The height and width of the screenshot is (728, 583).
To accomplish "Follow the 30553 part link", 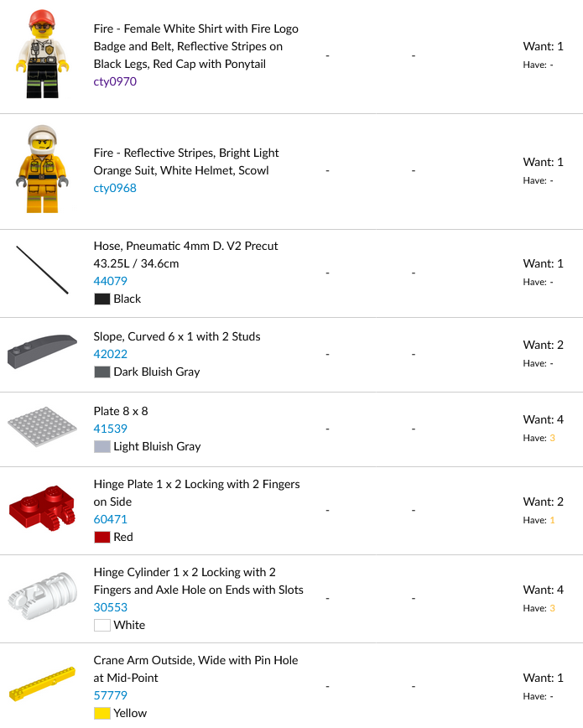I will [x=111, y=607].
